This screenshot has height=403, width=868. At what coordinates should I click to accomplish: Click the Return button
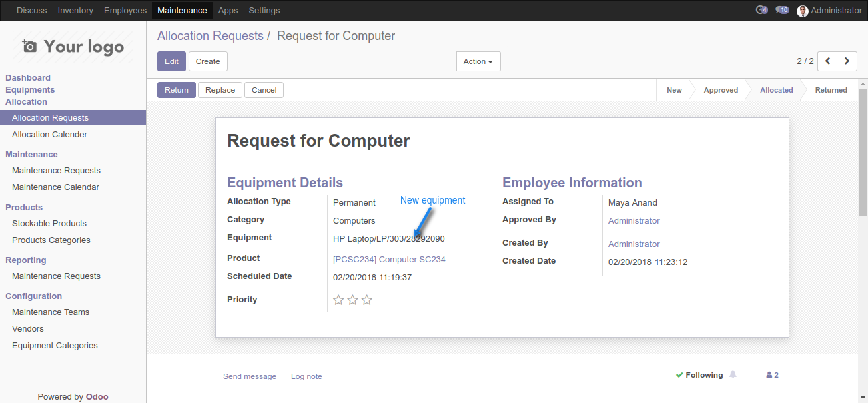point(177,90)
